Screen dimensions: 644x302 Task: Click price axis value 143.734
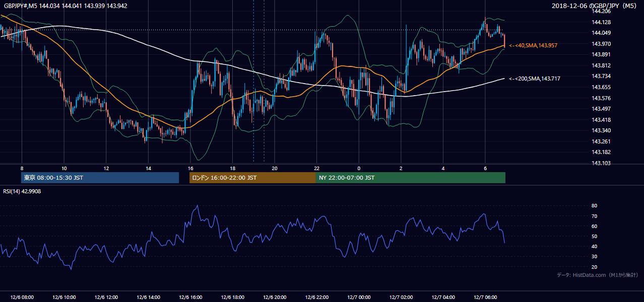[x=601, y=76]
